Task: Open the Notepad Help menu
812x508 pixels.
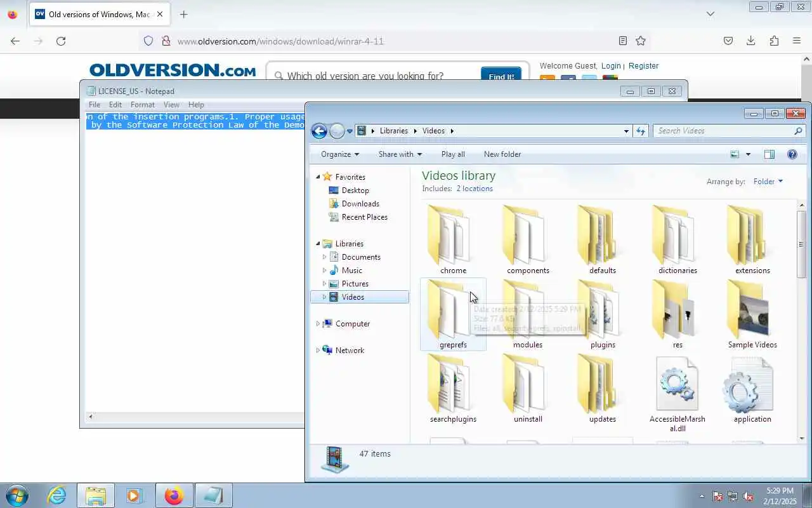Action: point(196,105)
